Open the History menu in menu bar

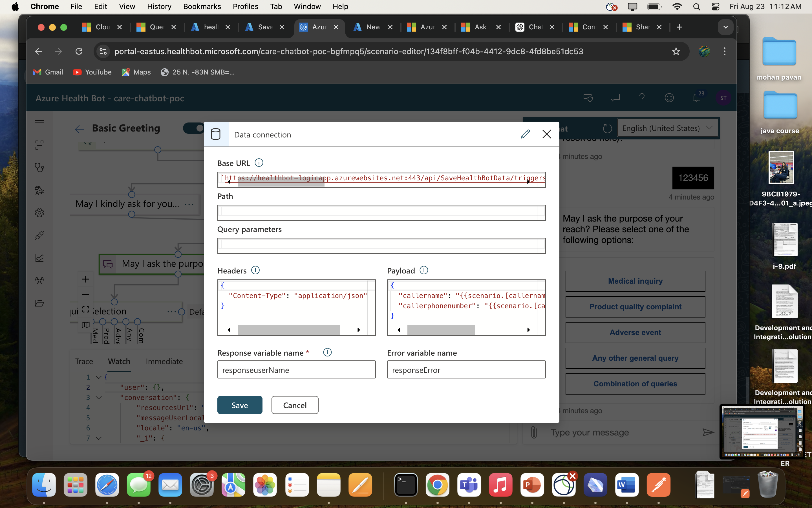159,6
